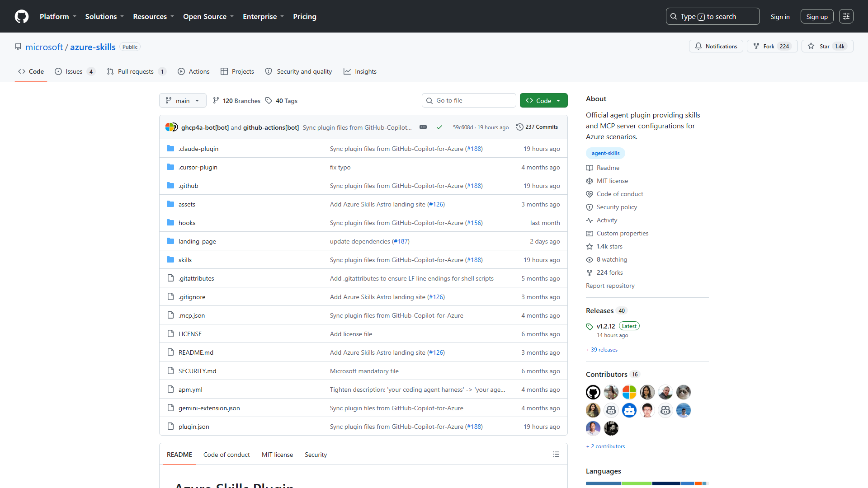The width and height of the screenshot is (868, 488).
Task: Open the 'fix typo' commit message
Action: (340, 167)
